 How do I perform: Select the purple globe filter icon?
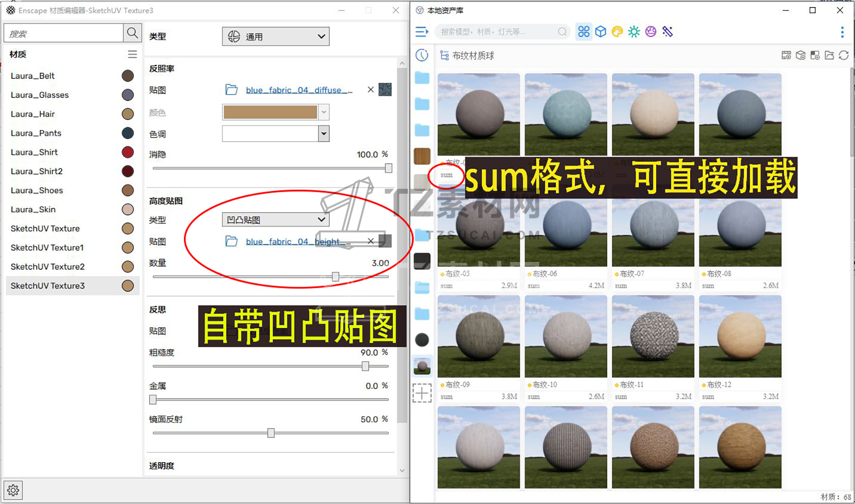[x=650, y=32]
